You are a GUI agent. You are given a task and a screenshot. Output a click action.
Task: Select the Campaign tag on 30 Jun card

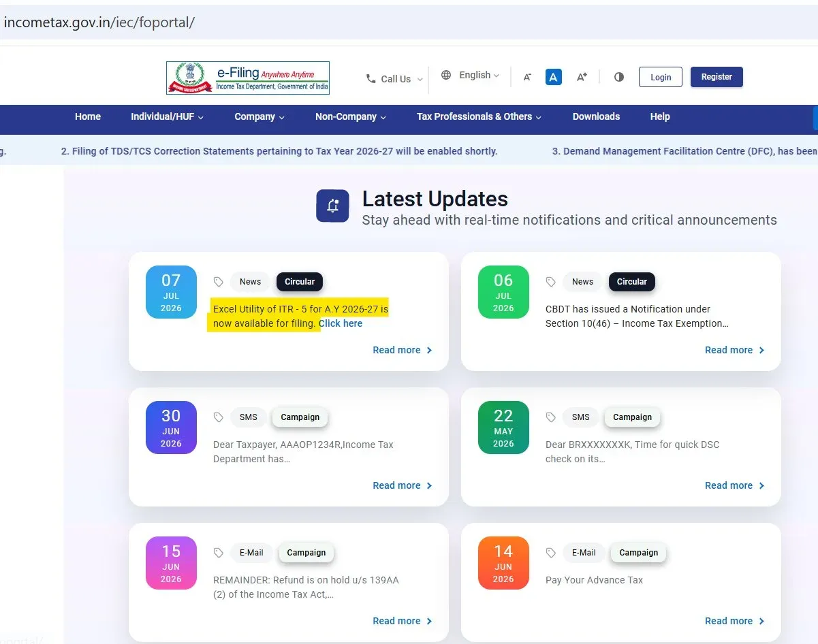click(300, 417)
